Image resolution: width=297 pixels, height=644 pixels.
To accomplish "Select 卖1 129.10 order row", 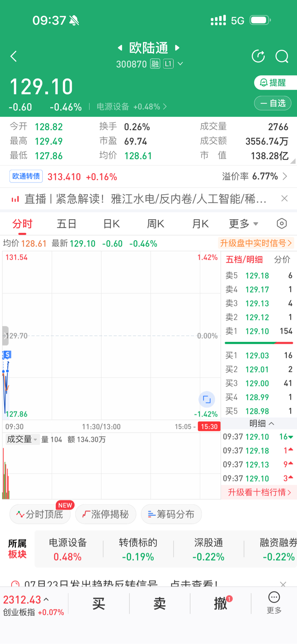I will [259, 331].
